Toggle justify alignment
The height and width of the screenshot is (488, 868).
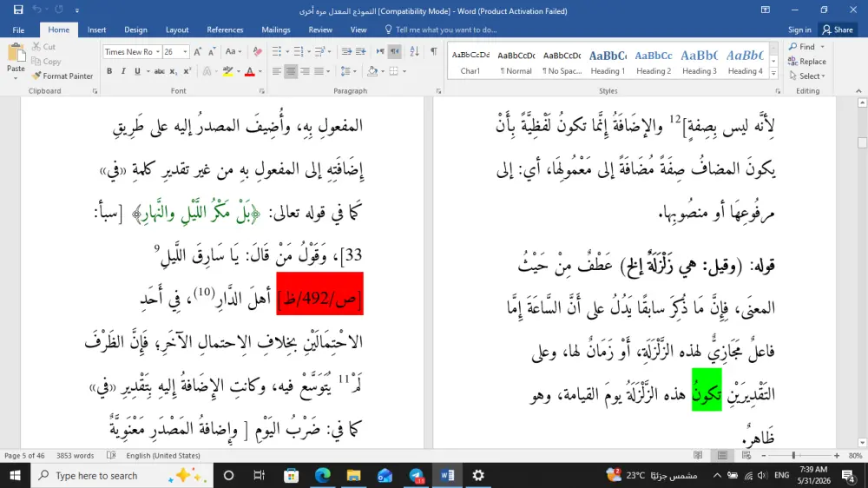click(319, 71)
